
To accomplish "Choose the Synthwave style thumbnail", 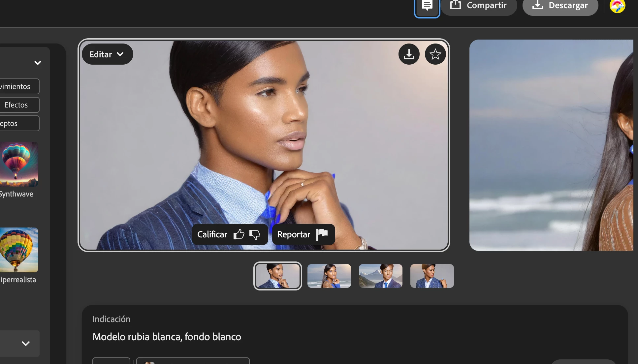I will tap(19, 164).
